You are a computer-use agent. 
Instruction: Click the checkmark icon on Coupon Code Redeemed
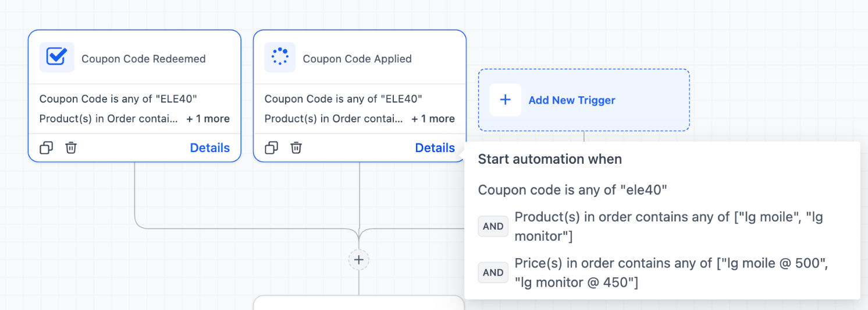point(56,57)
